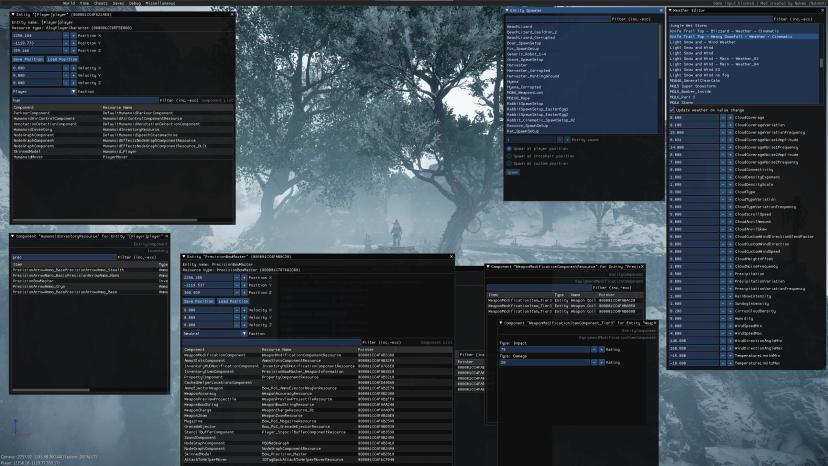Decrease CloudCoverage value in Weather Editor
Screen dimensions: 828x466
click(723, 117)
